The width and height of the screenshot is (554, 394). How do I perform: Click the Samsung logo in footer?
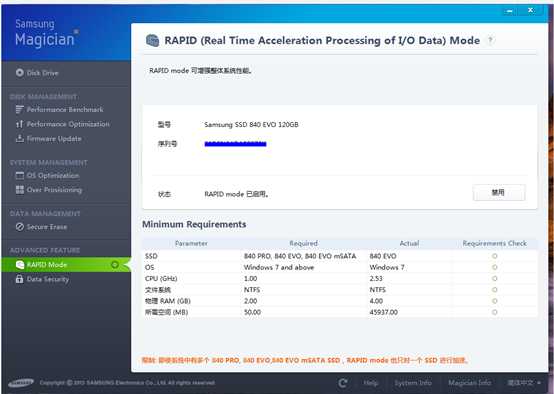(x=21, y=383)
